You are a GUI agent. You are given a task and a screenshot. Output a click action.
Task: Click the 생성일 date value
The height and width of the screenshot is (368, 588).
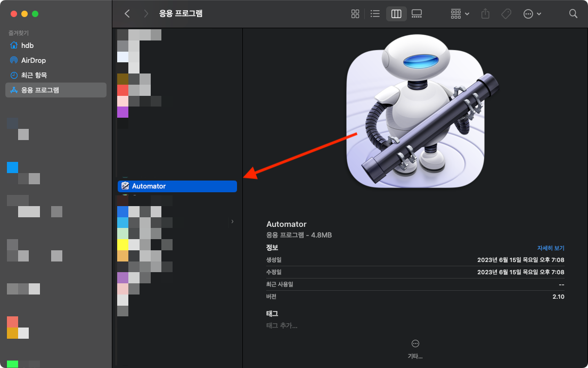coord(520,260)
